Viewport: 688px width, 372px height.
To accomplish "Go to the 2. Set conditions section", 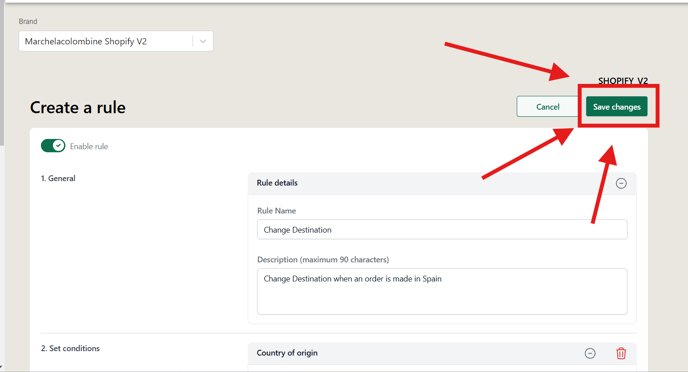I will [70, 348].
